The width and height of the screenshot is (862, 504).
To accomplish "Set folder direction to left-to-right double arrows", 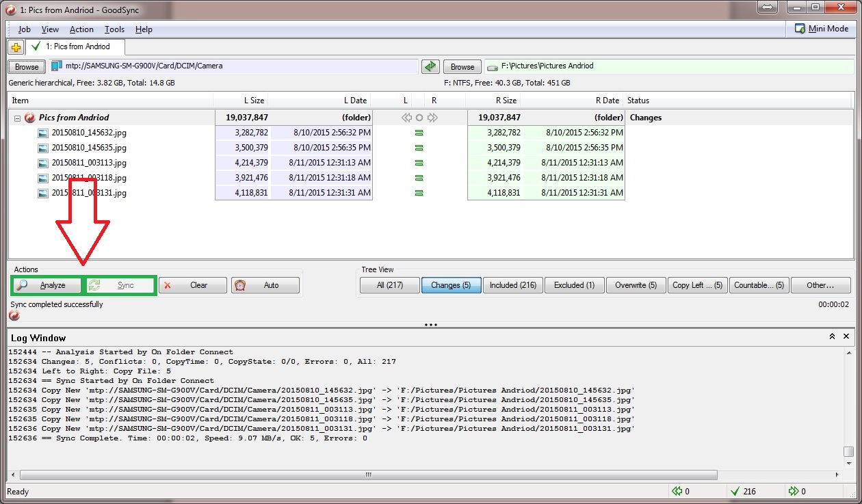I will (432, 118).
